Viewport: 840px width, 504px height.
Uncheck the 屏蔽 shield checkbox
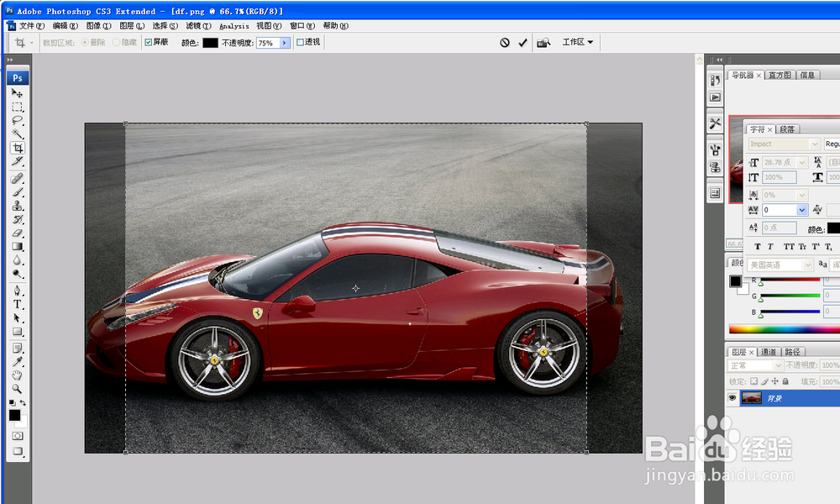[149, 42]
